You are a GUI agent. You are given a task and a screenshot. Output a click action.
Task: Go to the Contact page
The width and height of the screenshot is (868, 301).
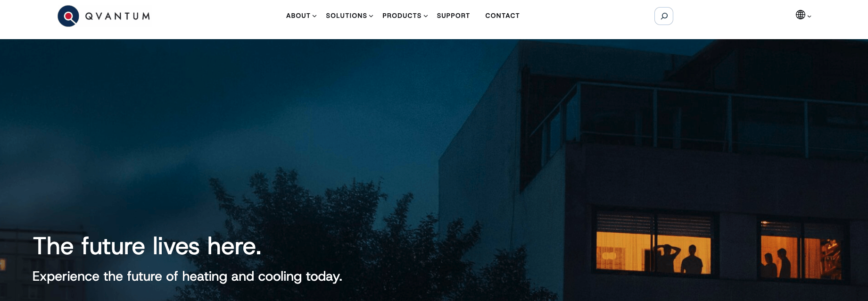point(502,16)
